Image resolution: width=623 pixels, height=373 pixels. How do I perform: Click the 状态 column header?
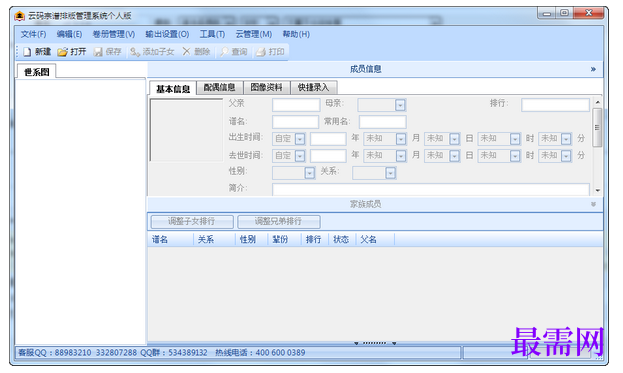coord(342,240)
